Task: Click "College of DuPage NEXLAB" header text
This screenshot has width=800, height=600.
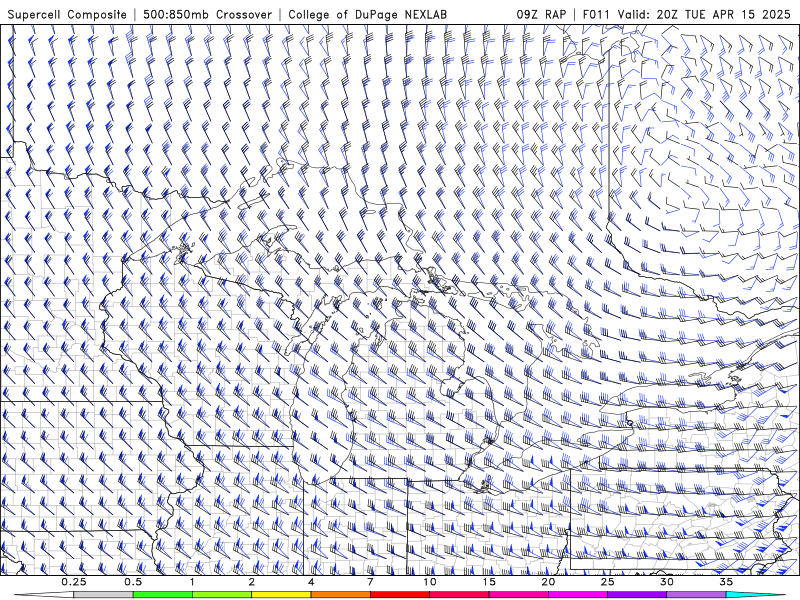Action: click(367, 14)
